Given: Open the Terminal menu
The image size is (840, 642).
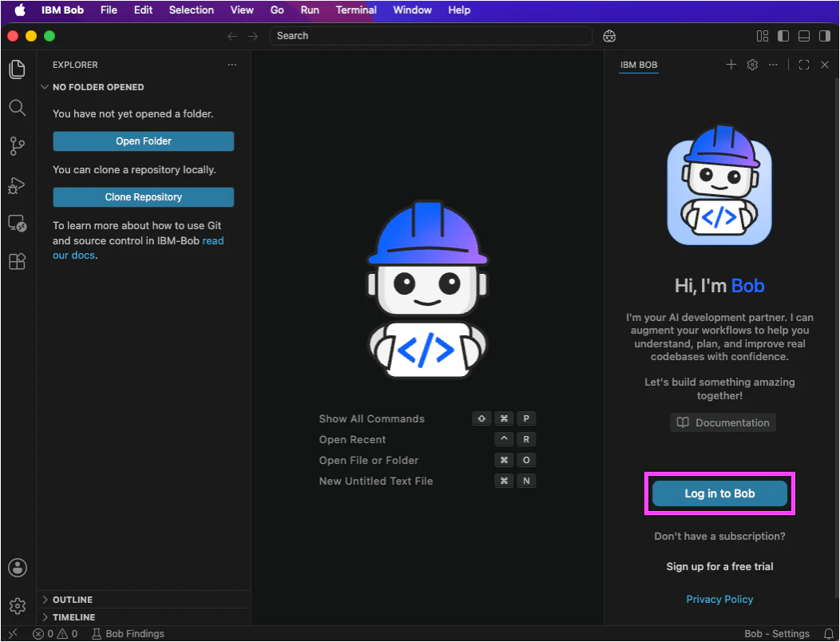Looking at the screenshot, I should pos(356,10).
